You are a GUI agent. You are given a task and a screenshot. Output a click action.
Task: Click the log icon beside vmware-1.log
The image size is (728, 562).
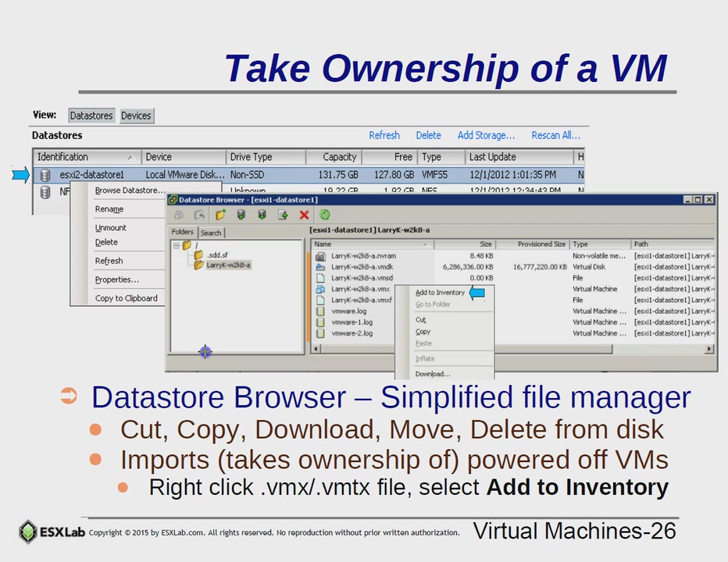(x=320, y=322)
